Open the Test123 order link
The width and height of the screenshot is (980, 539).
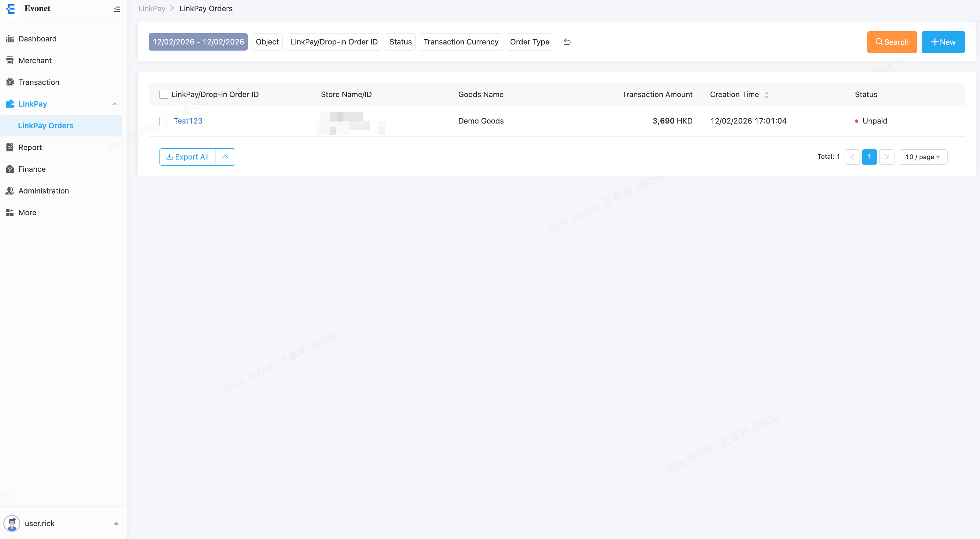(188, 121)
